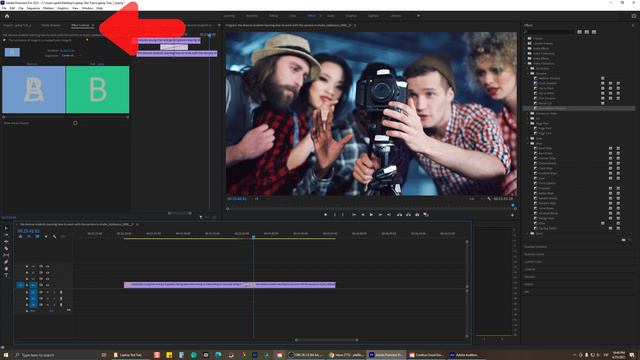
Task: Select the Track Select Forward tool
Action: (x=6, y=235)
